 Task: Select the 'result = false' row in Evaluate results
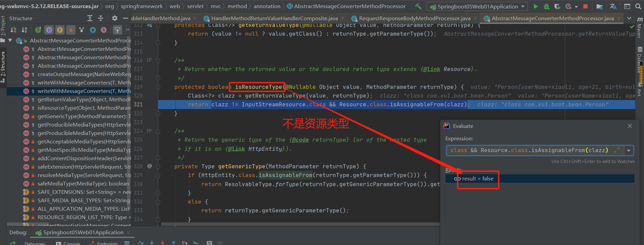tap(540, 179)
